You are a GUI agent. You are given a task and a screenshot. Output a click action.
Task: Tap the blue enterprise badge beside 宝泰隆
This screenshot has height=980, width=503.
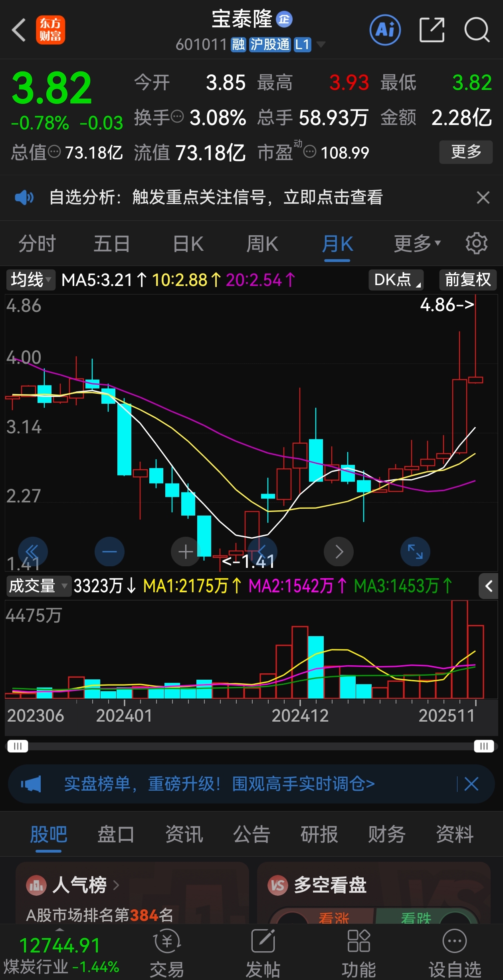click(x=284, y=19)
